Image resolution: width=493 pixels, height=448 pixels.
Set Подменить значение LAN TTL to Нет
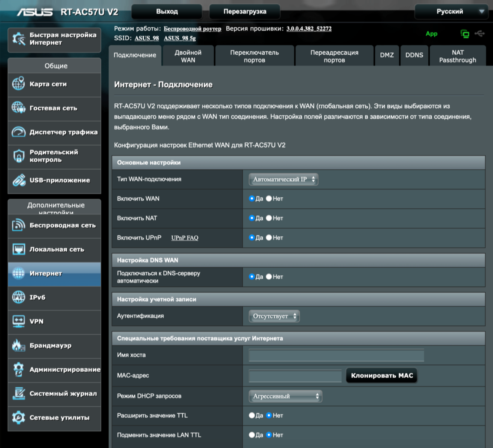(x=269, y=435)
